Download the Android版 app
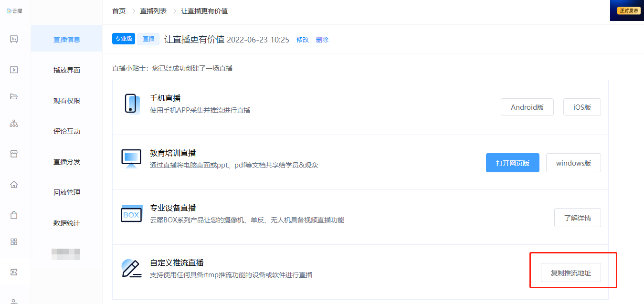The height and width of the screenshot is (304, 644). (x=527, y=107)
